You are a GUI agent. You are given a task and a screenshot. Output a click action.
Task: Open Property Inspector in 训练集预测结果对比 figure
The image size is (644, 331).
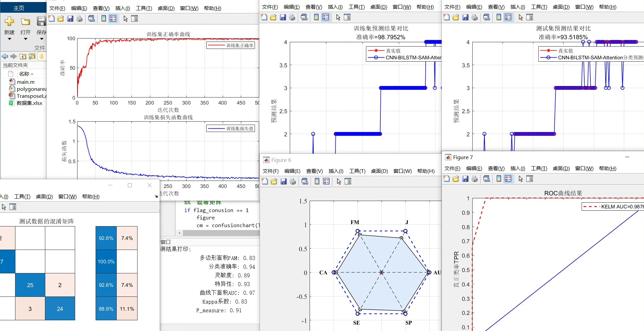[x=347, y=17]
